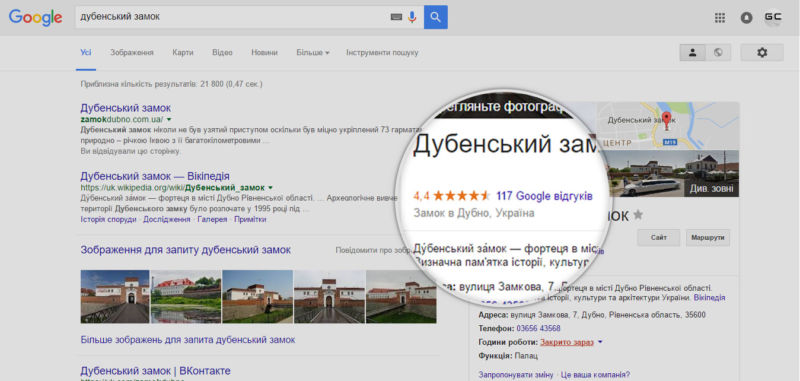Call the phone number 03656 43568
Viewport: 800px width, 381px height.
[x=539, y=328]
